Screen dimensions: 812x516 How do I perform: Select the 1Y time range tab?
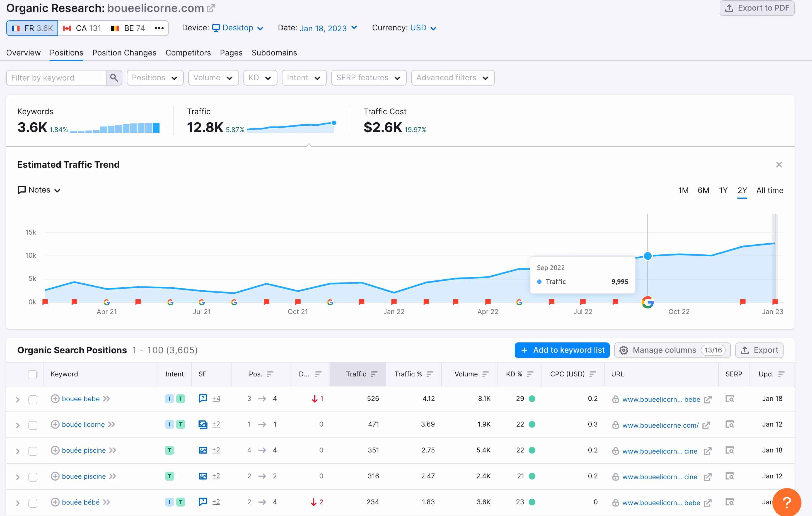[x=723, y=190]
